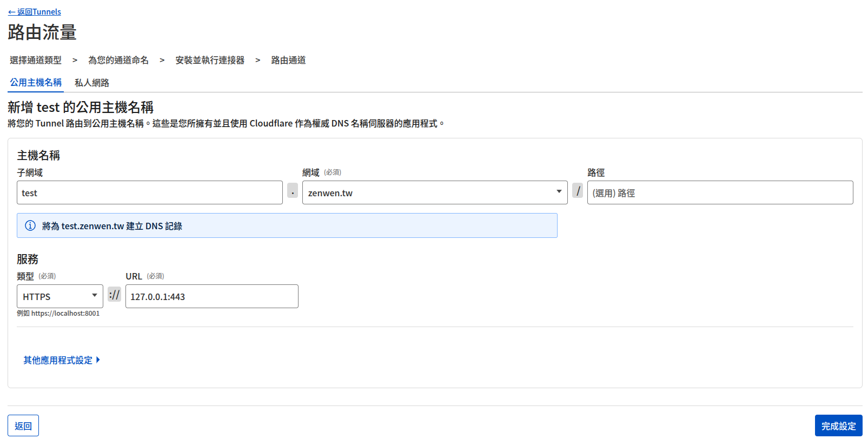Open the HTTPS service type dropdown
This screenshot has width=868, height=439.
pos(59,296)
